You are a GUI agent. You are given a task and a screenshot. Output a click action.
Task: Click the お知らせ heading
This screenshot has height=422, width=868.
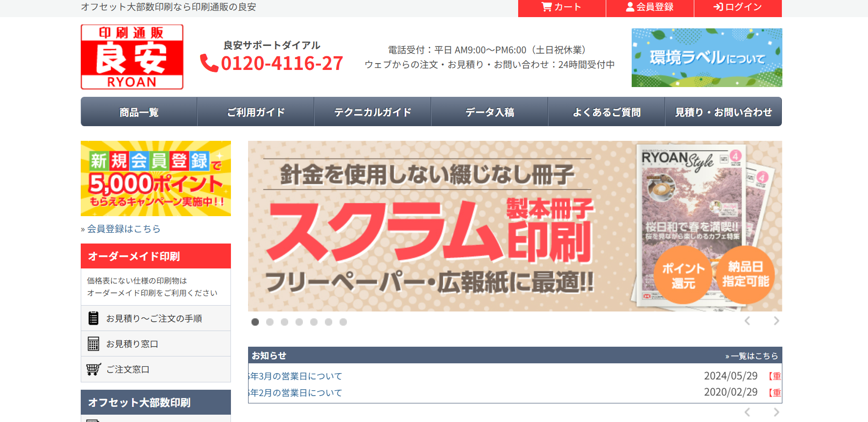(x=269, y=355)
